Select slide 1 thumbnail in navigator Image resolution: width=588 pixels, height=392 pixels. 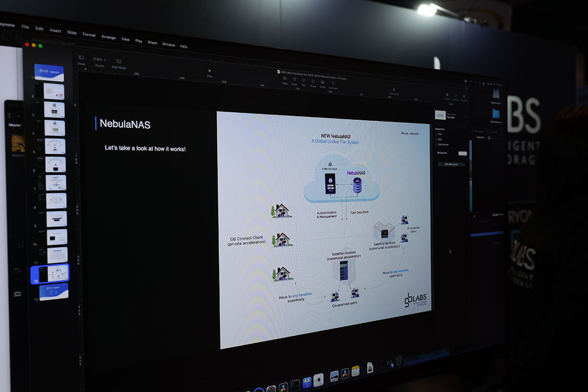[49, 73]
